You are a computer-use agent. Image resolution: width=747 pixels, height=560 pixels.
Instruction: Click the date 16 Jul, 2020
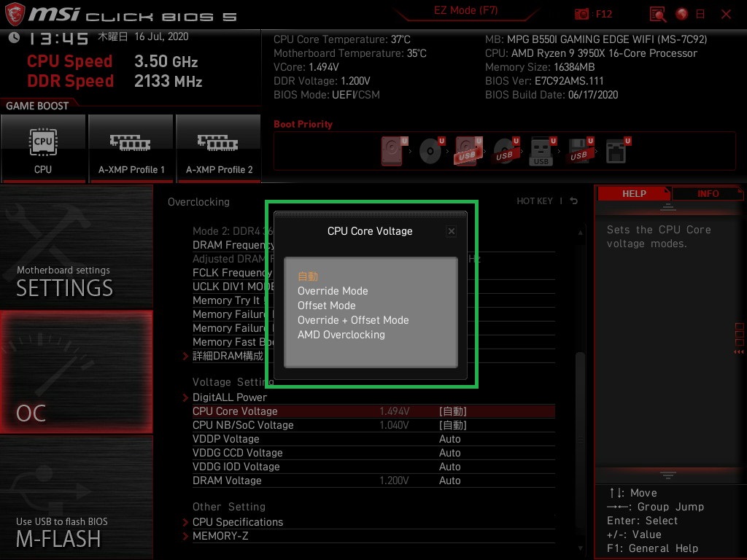(161, 36)
